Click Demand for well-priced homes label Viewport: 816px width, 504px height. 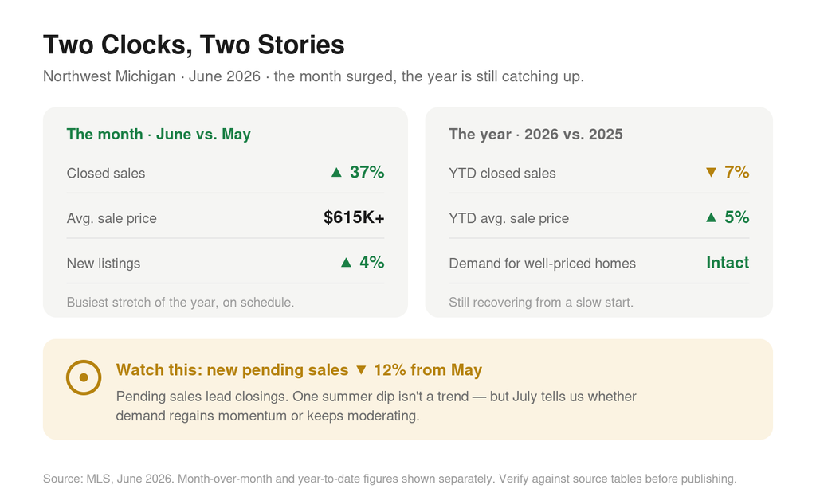point(542,264)
